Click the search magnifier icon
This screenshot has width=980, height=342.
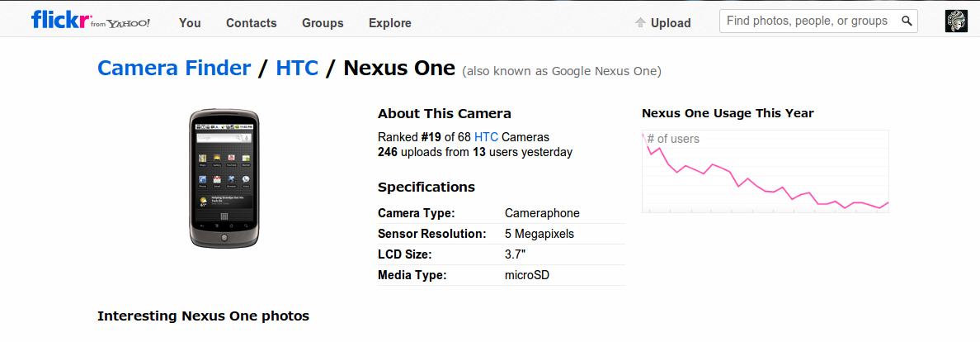tap(907, 21)
